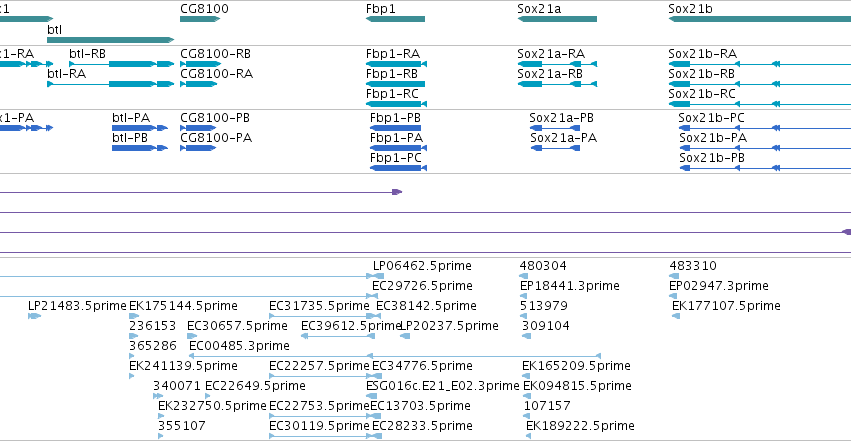Select protein Fbp1-PA
Viewport: 851px width, 441px height.
click(396, 137)
